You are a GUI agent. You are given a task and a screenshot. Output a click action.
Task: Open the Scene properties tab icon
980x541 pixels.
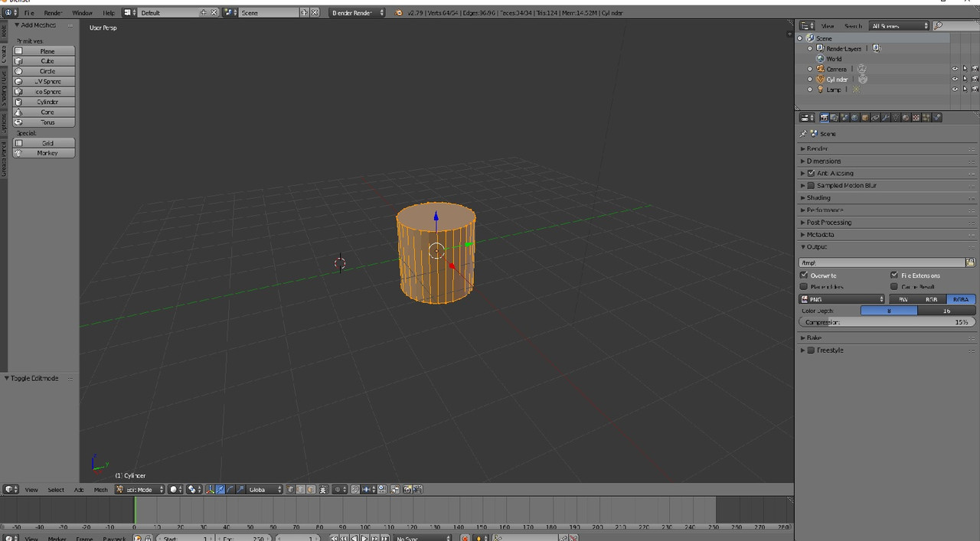844,118
